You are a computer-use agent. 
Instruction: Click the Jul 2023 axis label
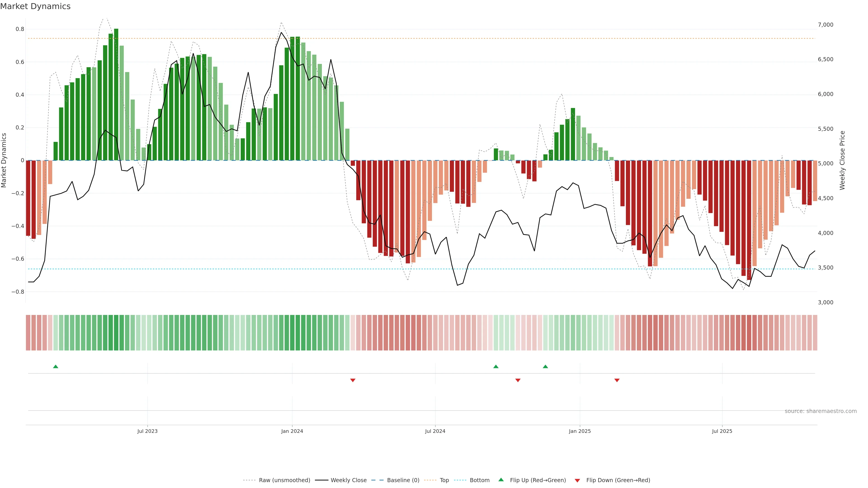tap(147, 431)
